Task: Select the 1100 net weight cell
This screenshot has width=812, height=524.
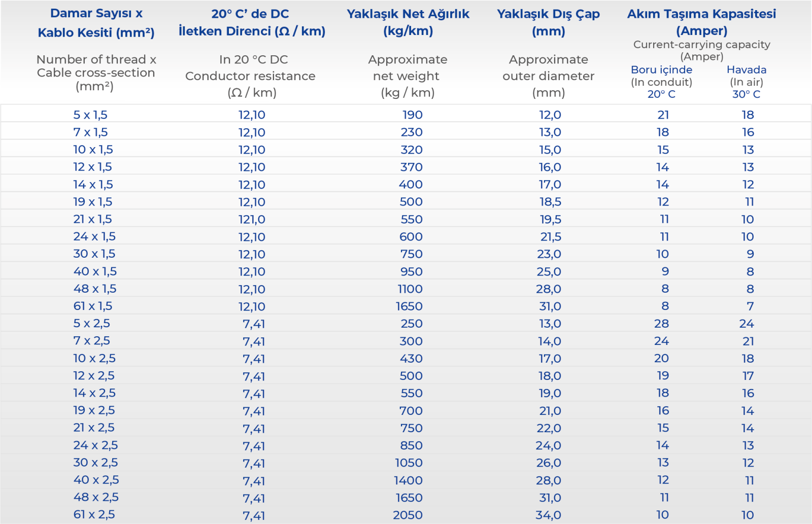Action: pos(410,289)
